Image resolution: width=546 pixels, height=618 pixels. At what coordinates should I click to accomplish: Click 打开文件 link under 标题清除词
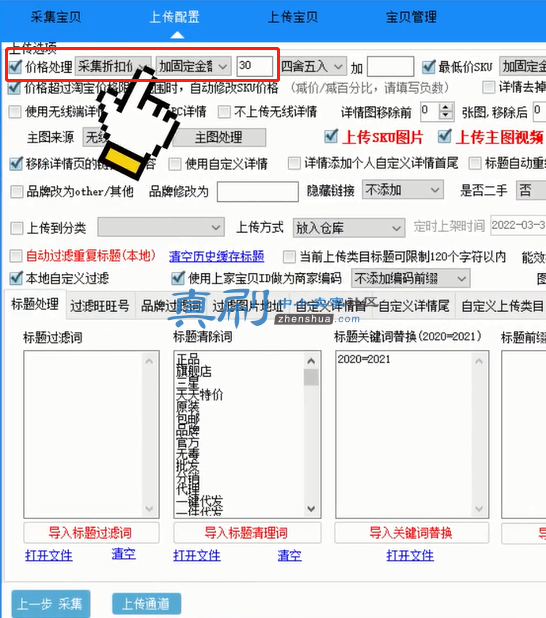click(x=197, y=556)
